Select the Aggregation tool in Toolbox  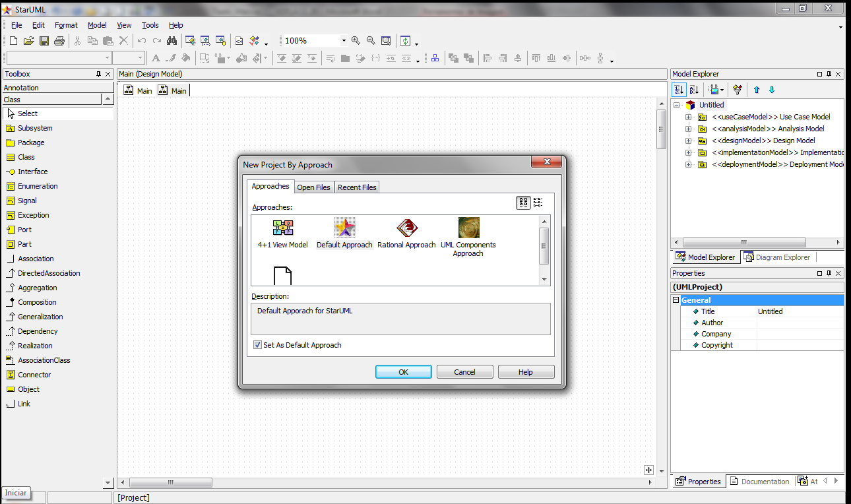pyautogui.click(x=37, y=288)
